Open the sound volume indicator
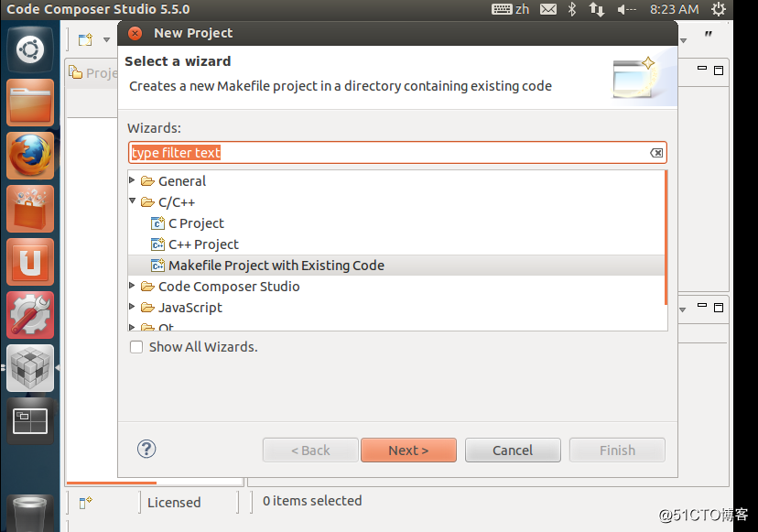 pyautogui.click(x=626, y=9)
